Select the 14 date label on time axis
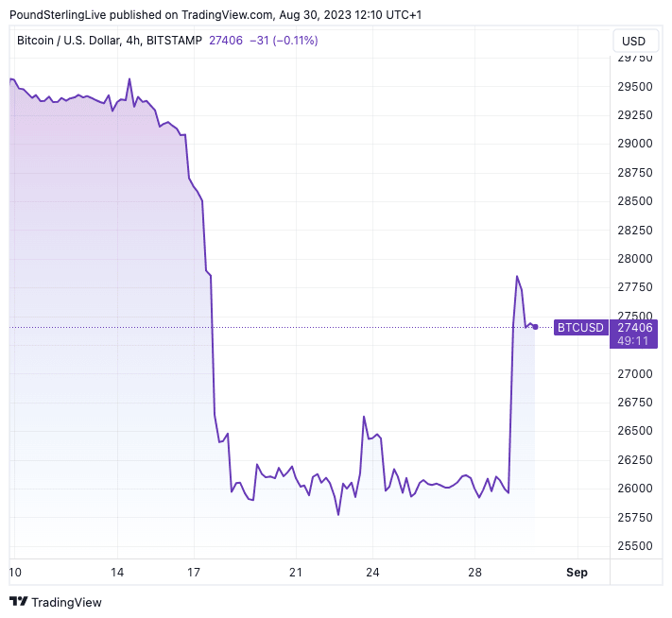The image size is (672, 618). [118, 573]
